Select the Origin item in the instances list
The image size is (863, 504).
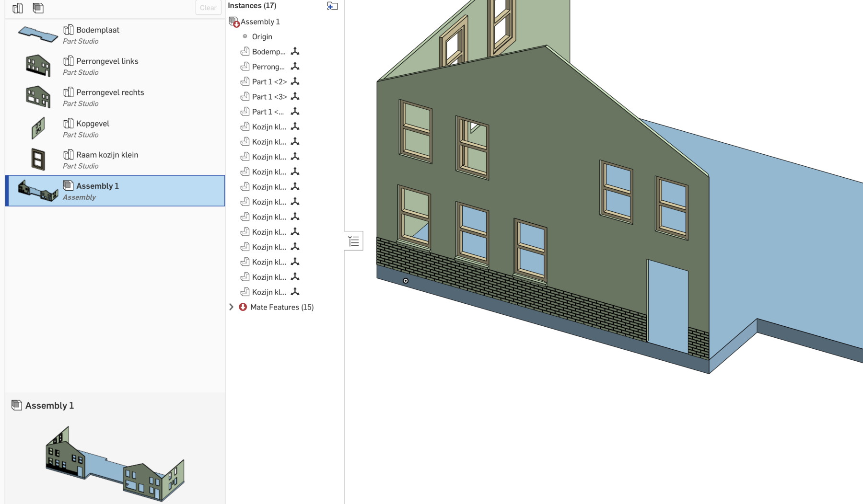(262, 37)
